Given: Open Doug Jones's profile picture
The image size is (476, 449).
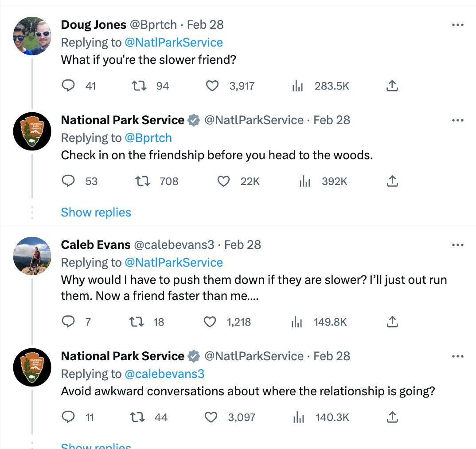Looking at the screenshot, I should coord(32,36).
